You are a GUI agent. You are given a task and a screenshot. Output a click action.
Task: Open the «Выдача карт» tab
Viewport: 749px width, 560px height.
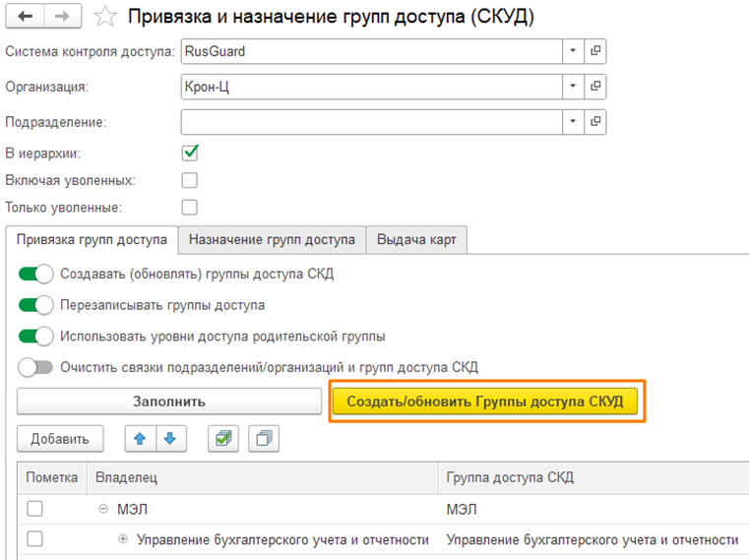416,240
